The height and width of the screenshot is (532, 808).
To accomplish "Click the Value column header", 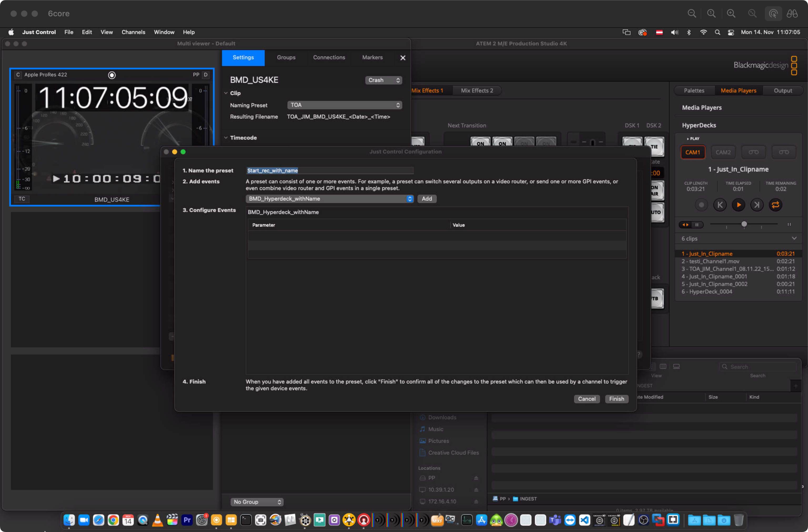I will pos(538,225).
